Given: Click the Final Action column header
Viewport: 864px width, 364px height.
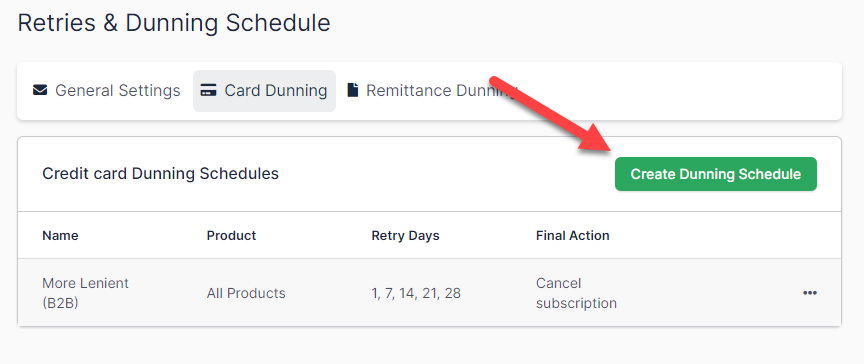Looking at the screenshot, I should [x=573, y=236].
